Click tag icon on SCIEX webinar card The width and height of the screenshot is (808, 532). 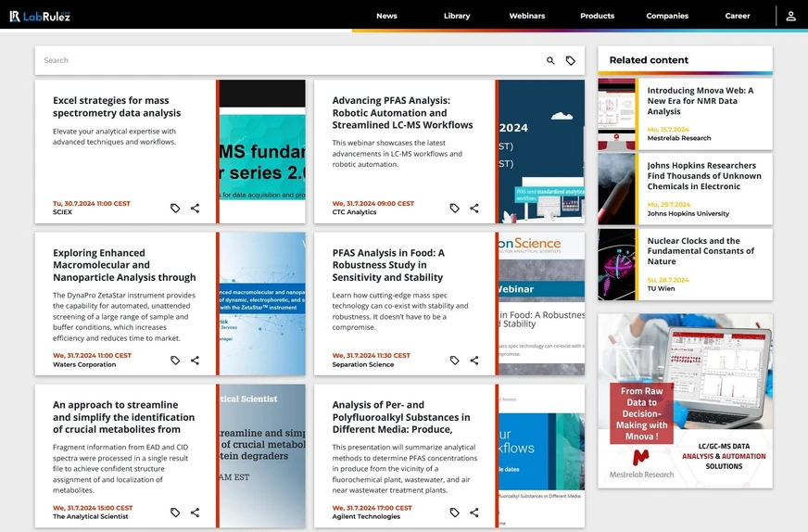tap(175, 209)
